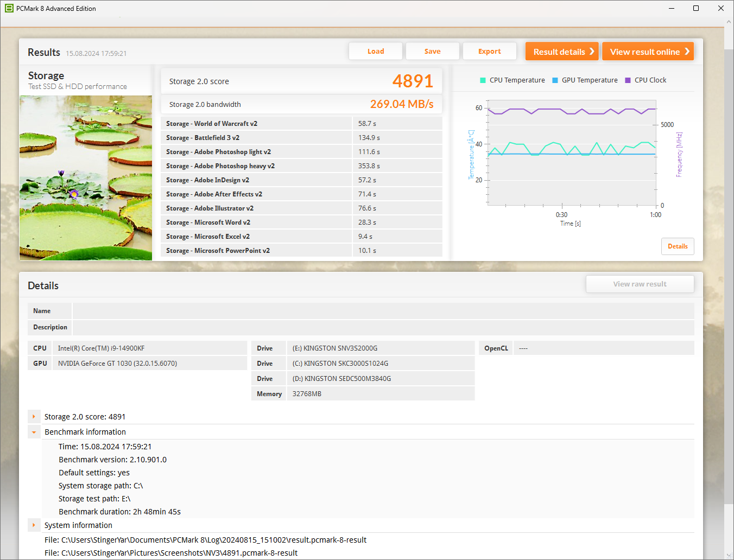Click the Storage 2.0 score value 4891
734x560 pixels.
pyautogui.click(x=413, y=81)
